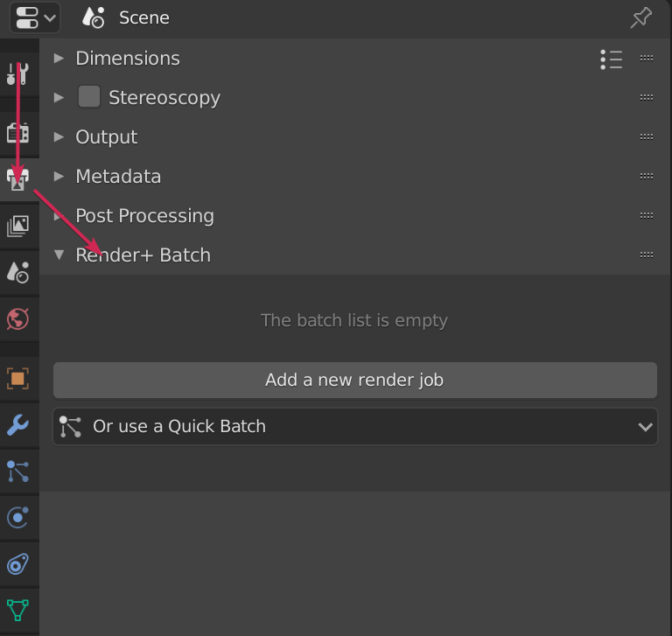Open the Tool properties tab
The height and width of the screenshot is (636, 672).
18,73
